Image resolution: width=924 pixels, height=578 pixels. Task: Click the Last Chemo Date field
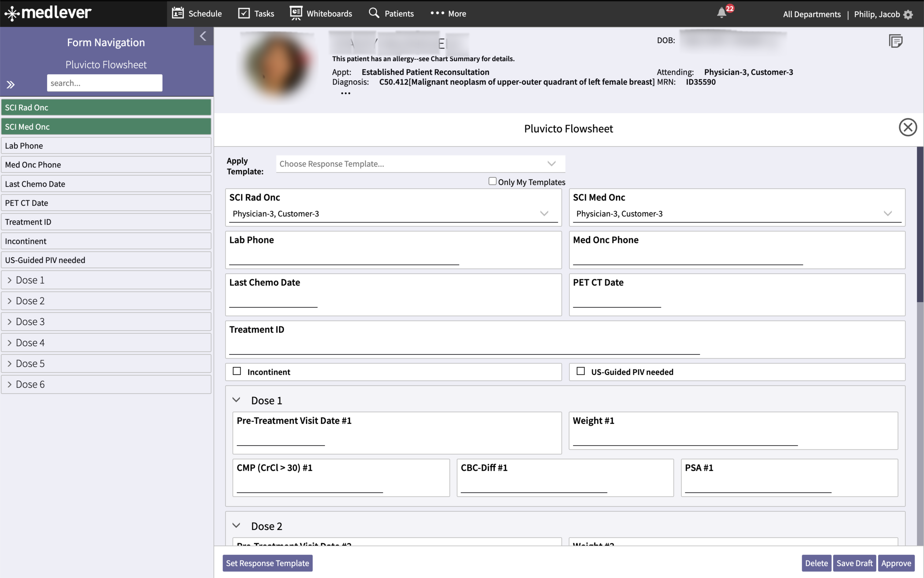[273, 300]
